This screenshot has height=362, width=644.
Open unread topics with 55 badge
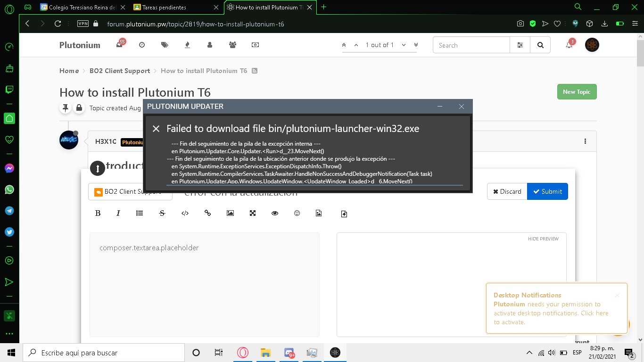(x=120, y=44)
